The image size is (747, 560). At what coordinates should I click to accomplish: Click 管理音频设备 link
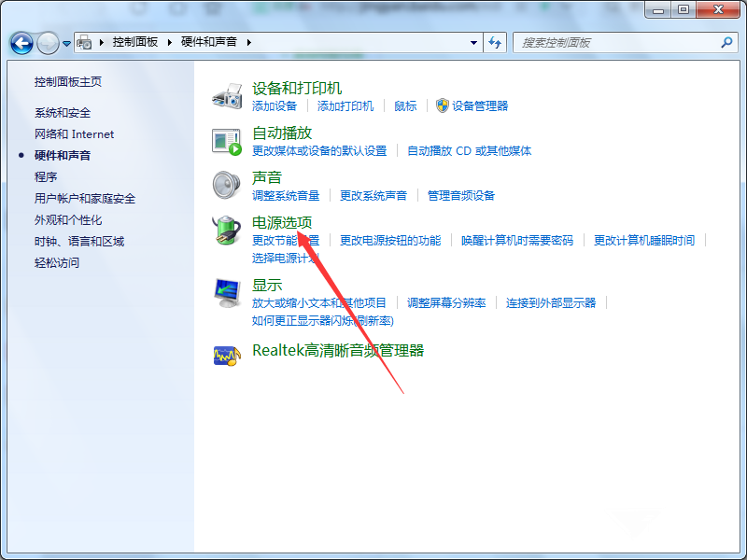coord(460,195)
